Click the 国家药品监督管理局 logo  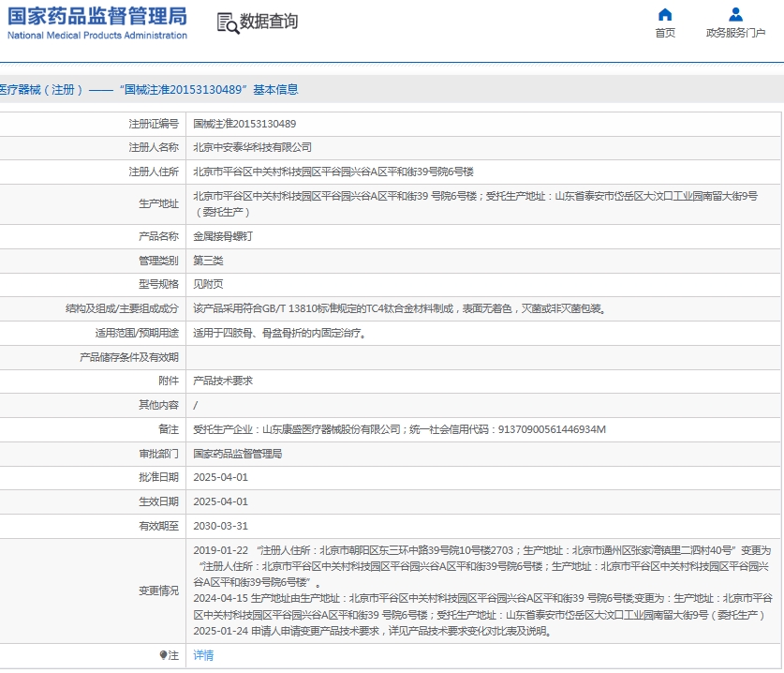click(97, 16)
